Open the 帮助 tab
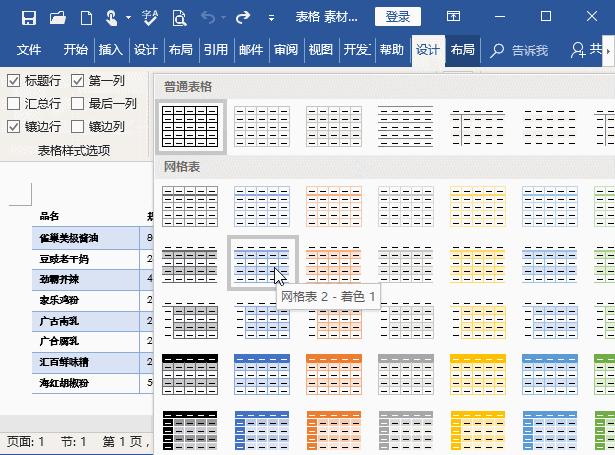The height and width of the screenshot is (455, 615). (391, 49)
